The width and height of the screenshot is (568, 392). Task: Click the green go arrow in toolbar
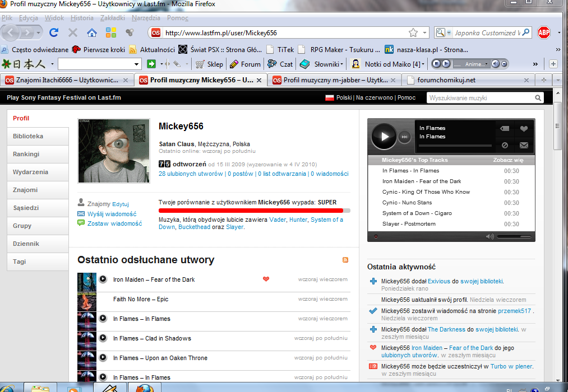(151, 64)
